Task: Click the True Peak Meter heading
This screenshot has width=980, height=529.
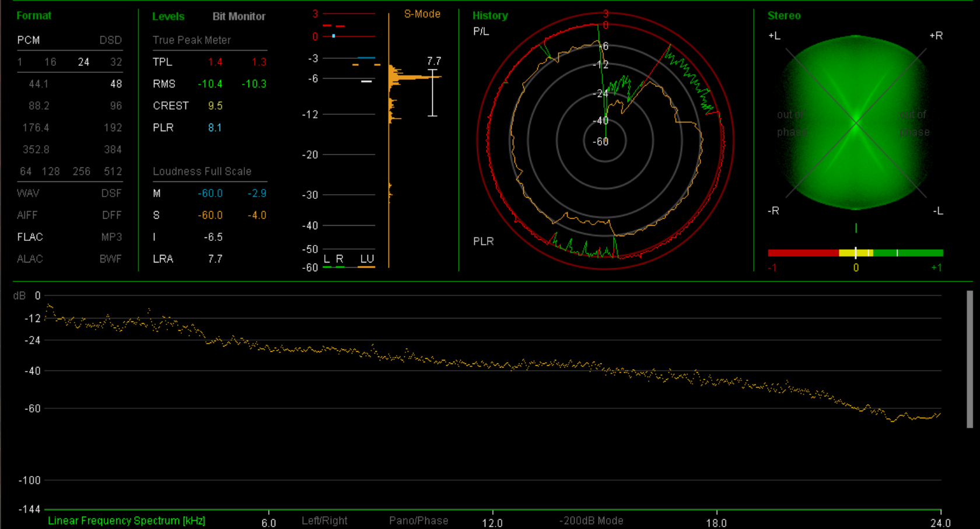Action: 191,40
